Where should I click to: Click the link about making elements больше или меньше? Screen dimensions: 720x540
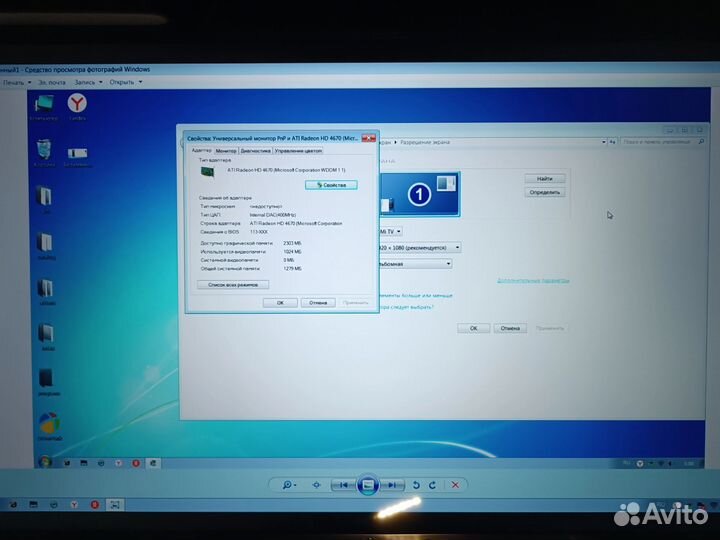416,295
